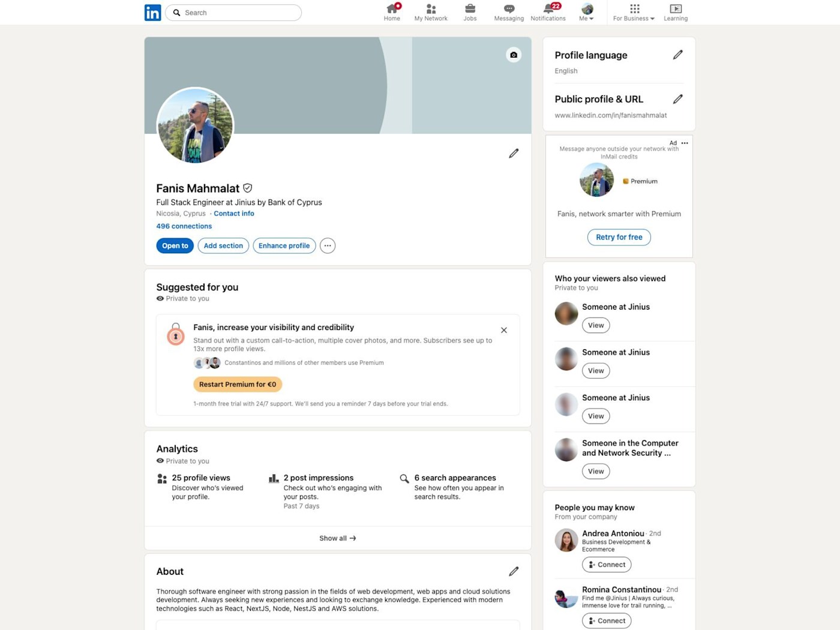Click the eye icon under Suggested for you
The image size is (840, 630).
tap(160, 298)
